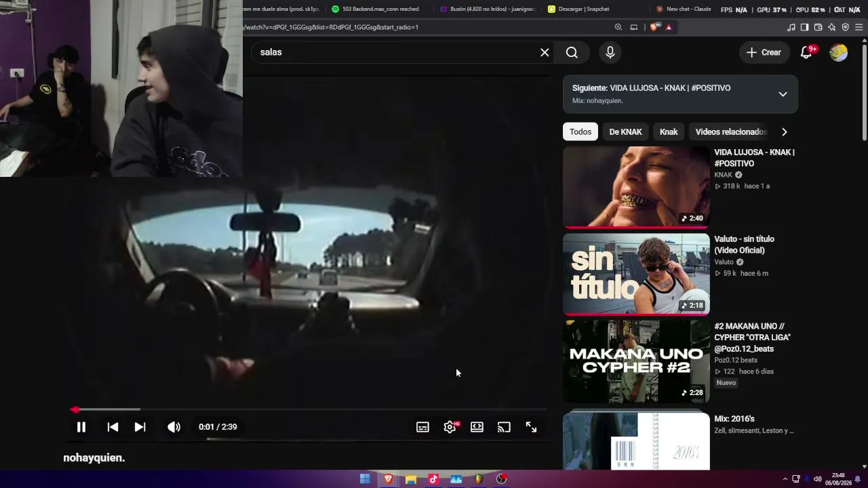
Task: Open the taskbar volume control
Action: 817,479
